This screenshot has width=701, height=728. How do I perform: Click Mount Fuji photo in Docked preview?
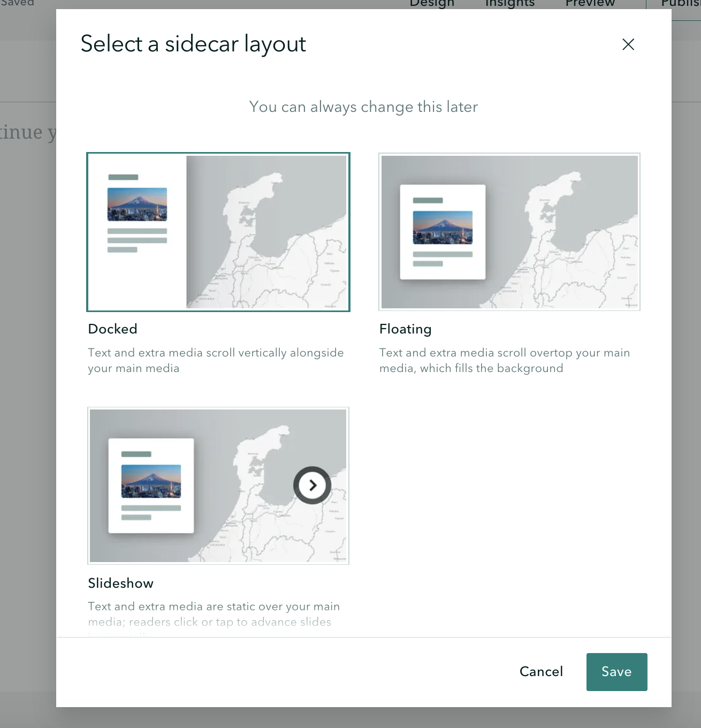click(137, 204)
